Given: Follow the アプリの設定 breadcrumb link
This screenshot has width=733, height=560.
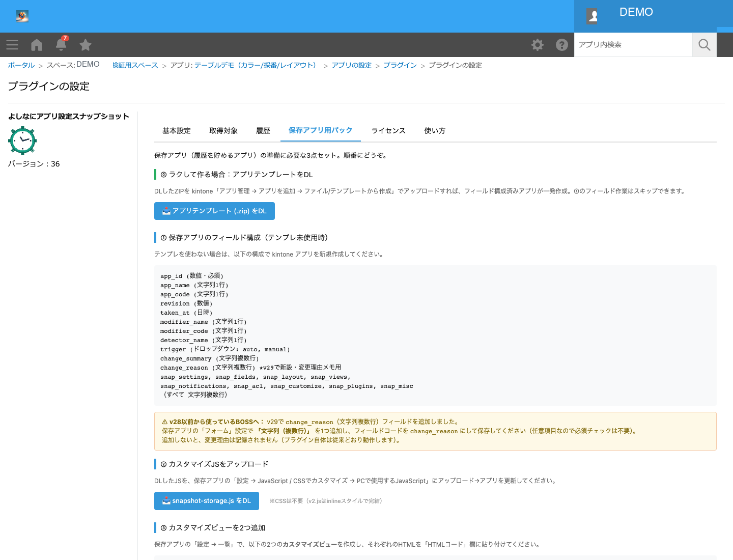Looking at the screenshot, I should click(x=352, y=65).
